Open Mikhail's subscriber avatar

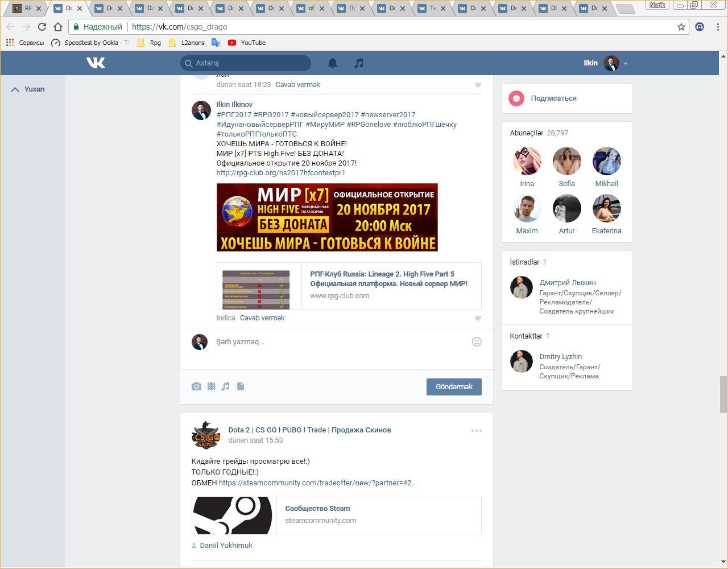606,161
